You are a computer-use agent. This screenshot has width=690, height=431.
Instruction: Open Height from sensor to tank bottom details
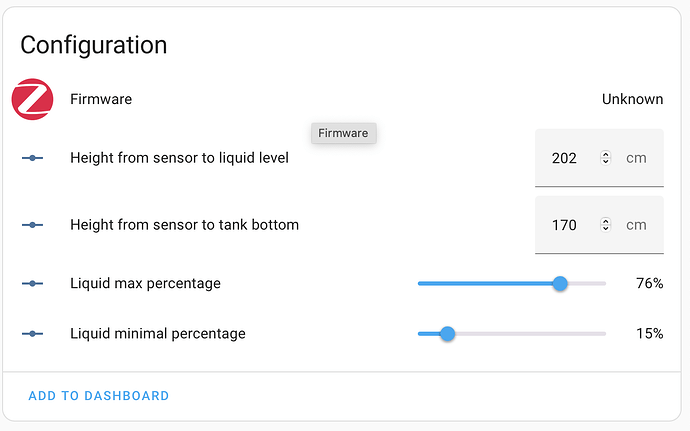[184, 225]
